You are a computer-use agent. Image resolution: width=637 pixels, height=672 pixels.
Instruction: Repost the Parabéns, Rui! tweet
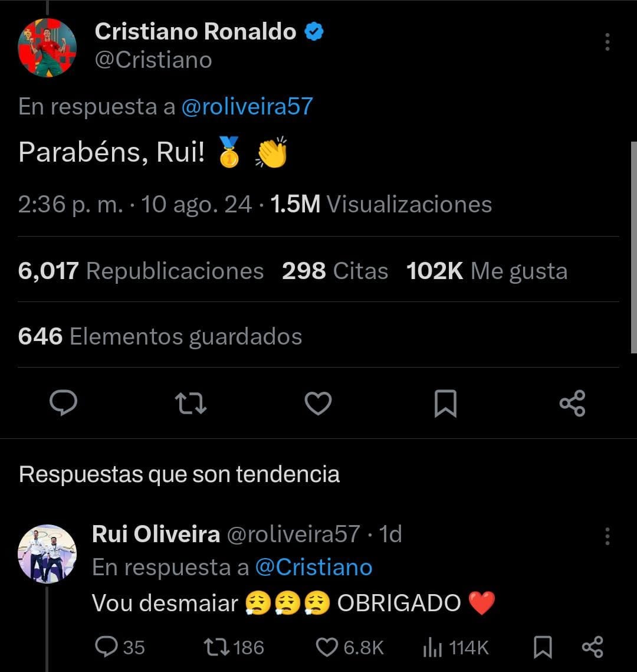coord(191,404)
